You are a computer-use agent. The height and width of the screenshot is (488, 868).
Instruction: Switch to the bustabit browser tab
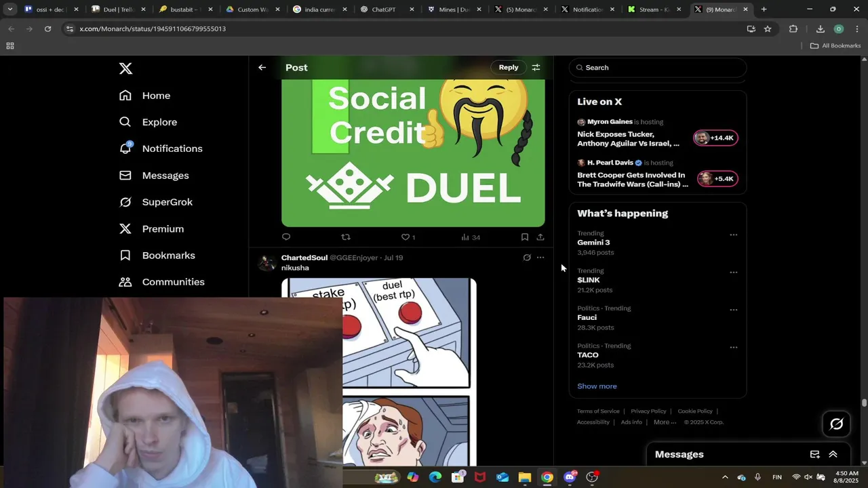click(186, 9)
